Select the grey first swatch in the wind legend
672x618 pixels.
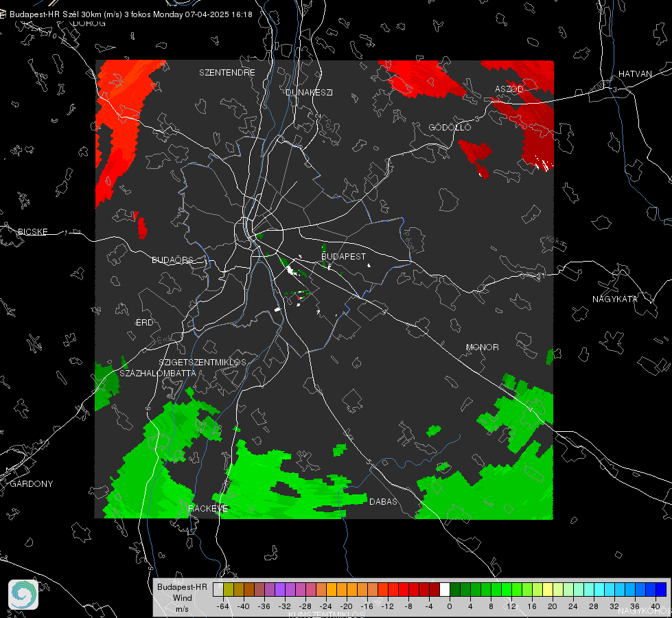tap(218, 589)
